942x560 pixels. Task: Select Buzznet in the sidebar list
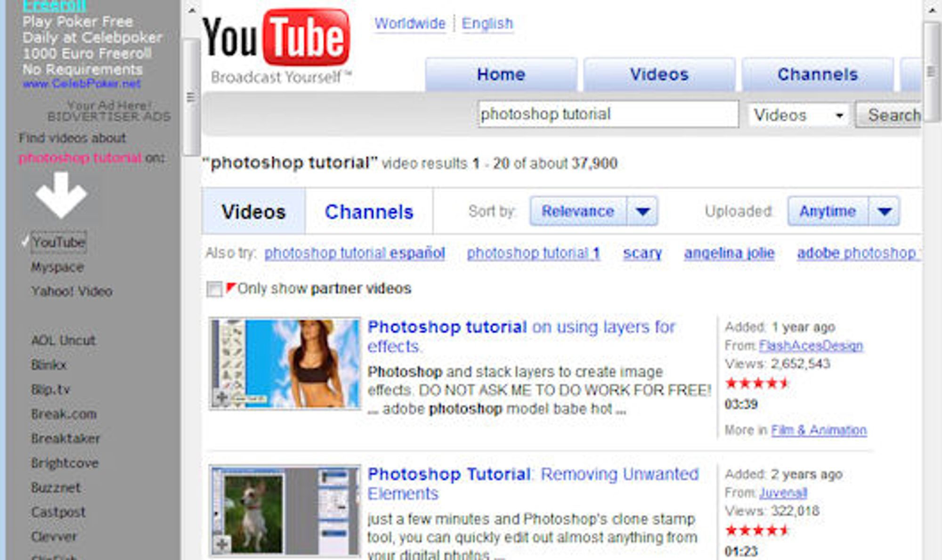(56, 487)
